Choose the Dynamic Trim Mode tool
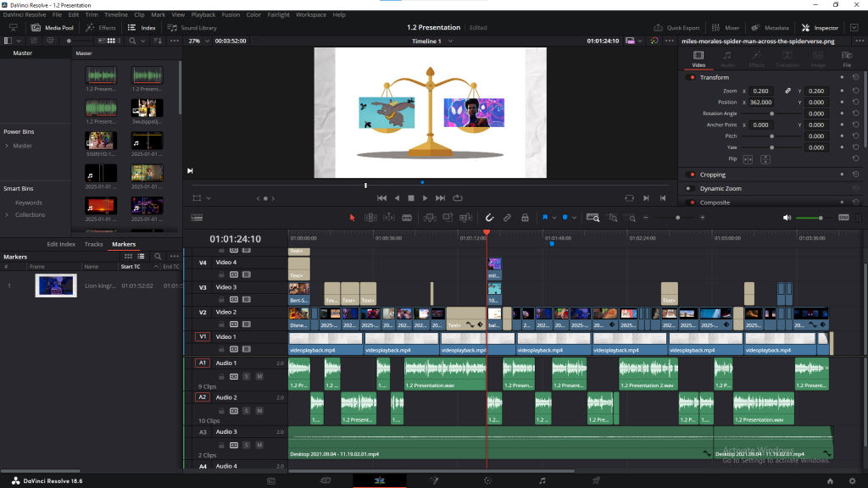The width and height of the screenshot is (868, 488). click(389, 218)
